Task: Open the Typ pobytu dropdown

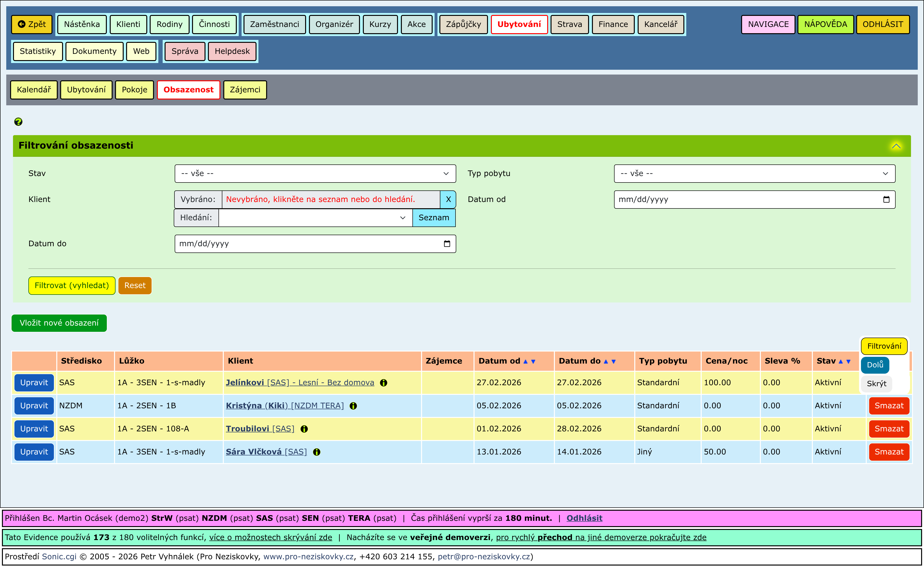Action: click(754, 173)
